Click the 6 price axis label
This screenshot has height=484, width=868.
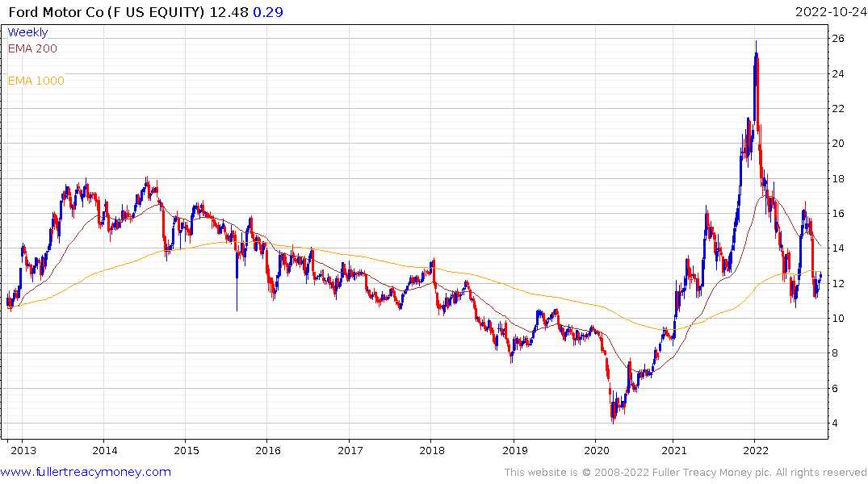[x=835, y=388]
